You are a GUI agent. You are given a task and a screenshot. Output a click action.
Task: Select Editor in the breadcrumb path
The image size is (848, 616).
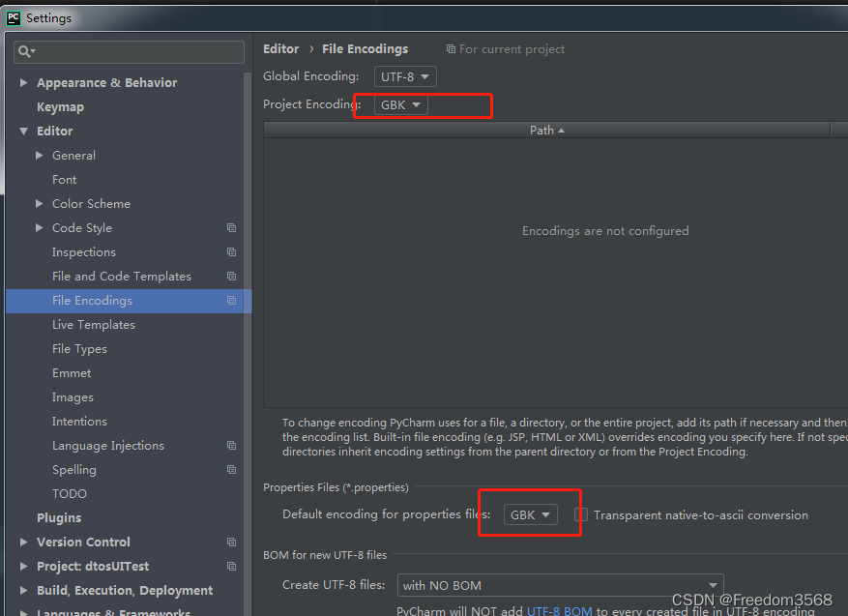(280, 48)
